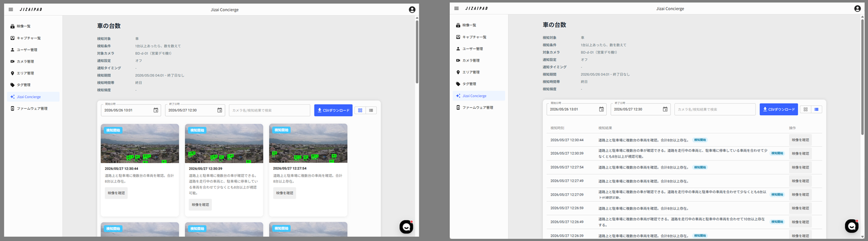Open ユーザー管理 in right window sidebar
This screenshot has height=241, width=868.
click(x=479, y=48)
